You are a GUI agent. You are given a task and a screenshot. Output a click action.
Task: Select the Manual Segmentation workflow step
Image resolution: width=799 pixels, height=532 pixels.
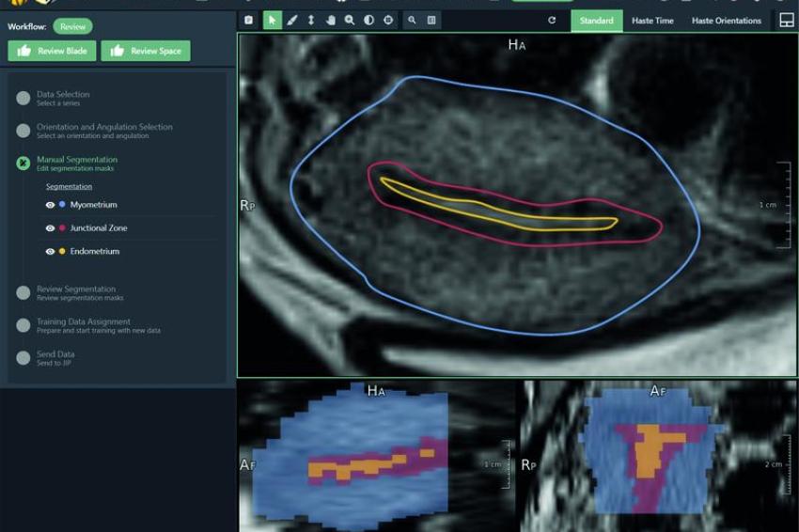[67, 163]
